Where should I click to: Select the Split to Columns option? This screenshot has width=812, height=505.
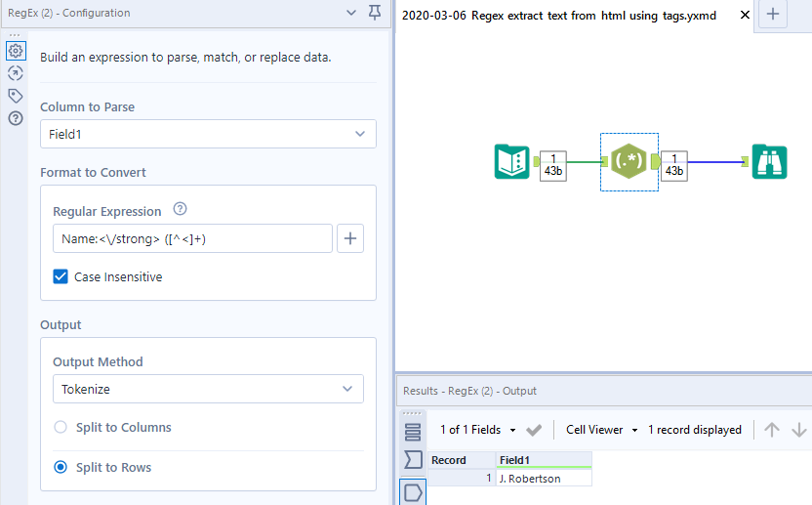click(61, 427)
